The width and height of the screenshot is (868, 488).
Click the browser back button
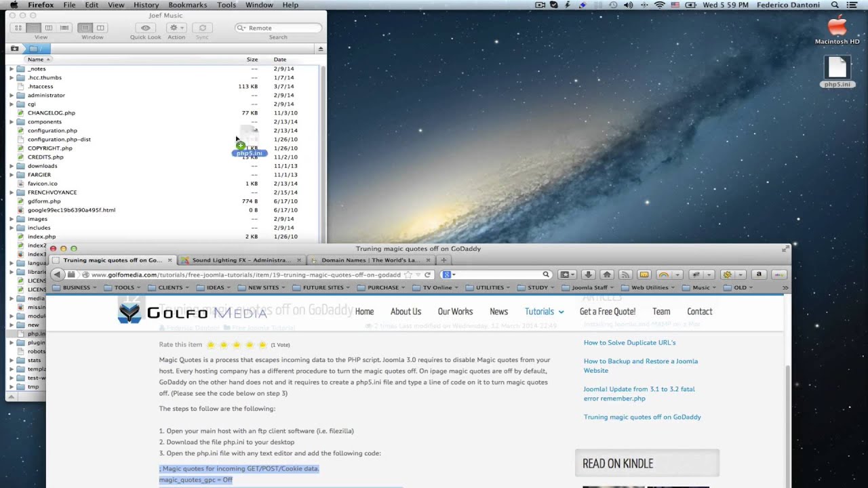[x=57, y=274]
